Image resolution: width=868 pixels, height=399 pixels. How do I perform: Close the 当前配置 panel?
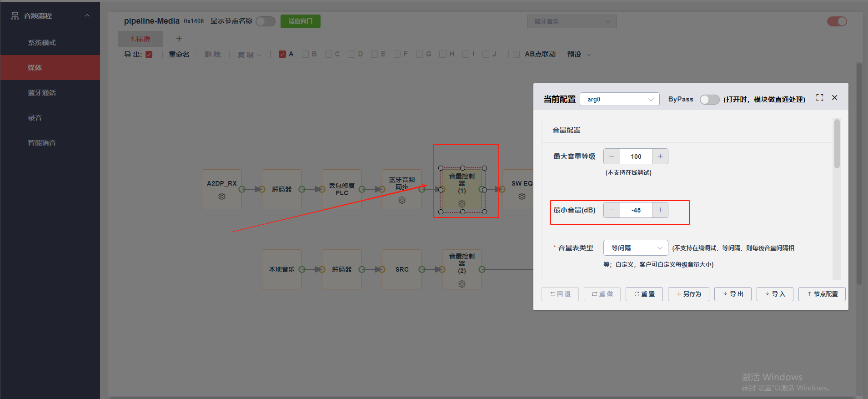[835, 98]
